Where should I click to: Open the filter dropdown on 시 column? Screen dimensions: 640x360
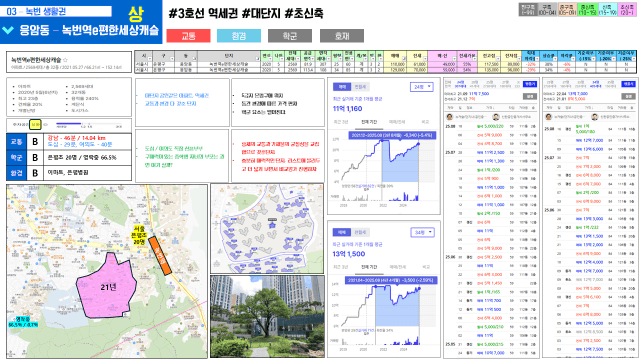pos(149,59)
